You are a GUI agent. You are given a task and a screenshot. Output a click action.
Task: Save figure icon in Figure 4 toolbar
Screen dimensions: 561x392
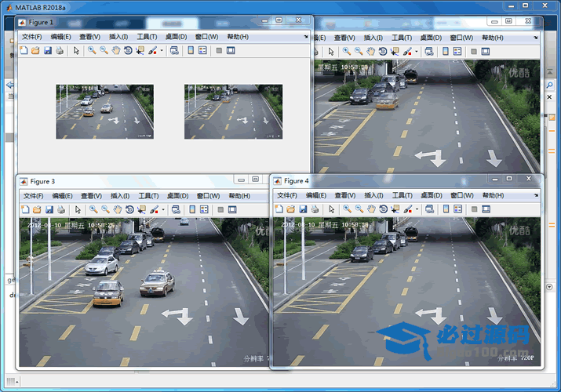(302, 209)
